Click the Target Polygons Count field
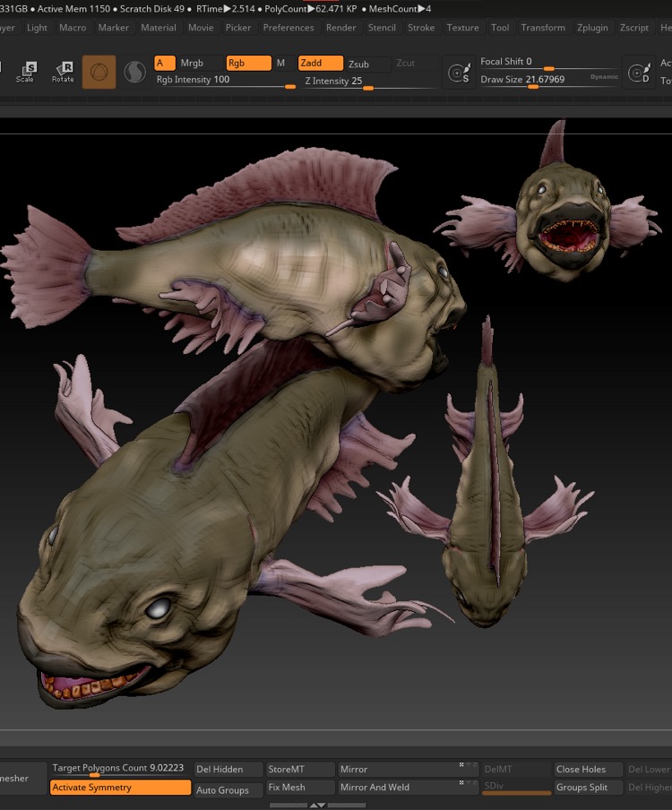 point(118,768)
